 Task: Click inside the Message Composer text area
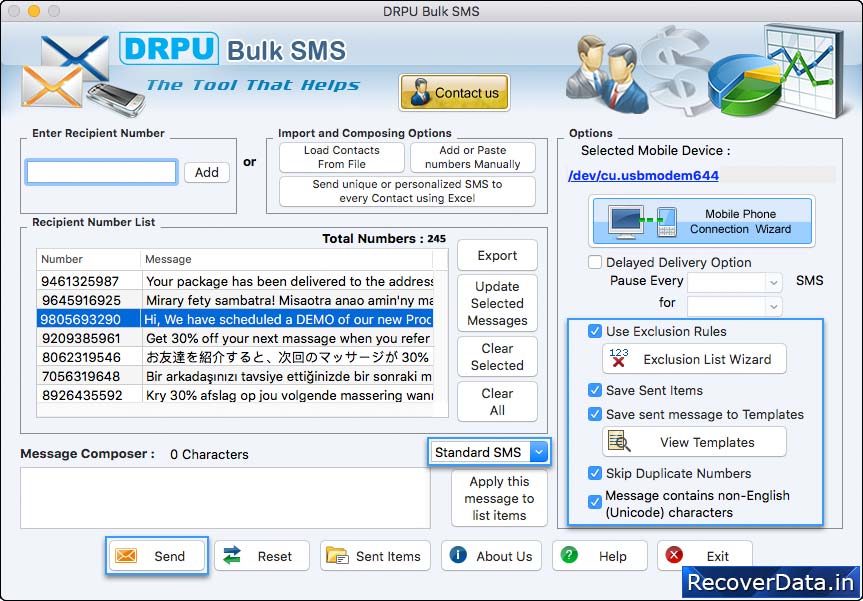click(x=225, y=498)
